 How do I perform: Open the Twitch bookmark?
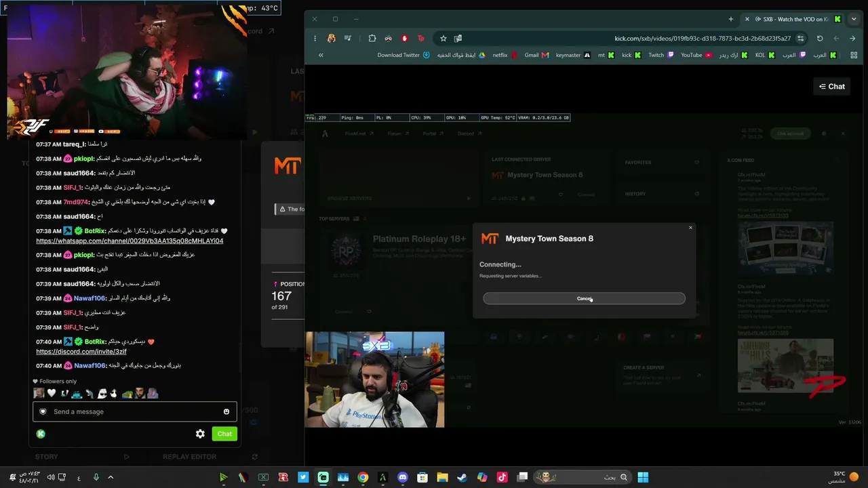coord(660,55)
